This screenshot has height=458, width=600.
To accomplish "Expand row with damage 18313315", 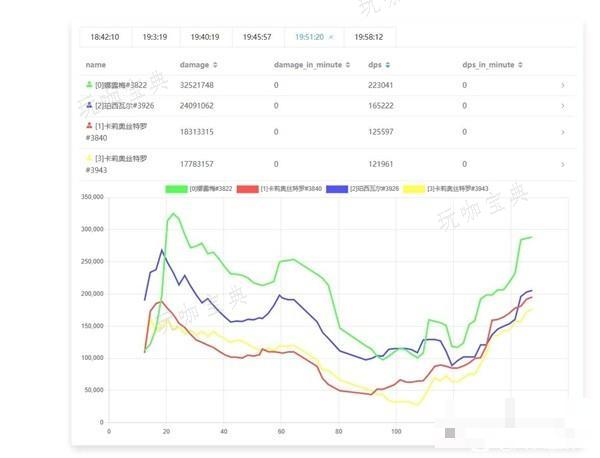I will [562, 132].
